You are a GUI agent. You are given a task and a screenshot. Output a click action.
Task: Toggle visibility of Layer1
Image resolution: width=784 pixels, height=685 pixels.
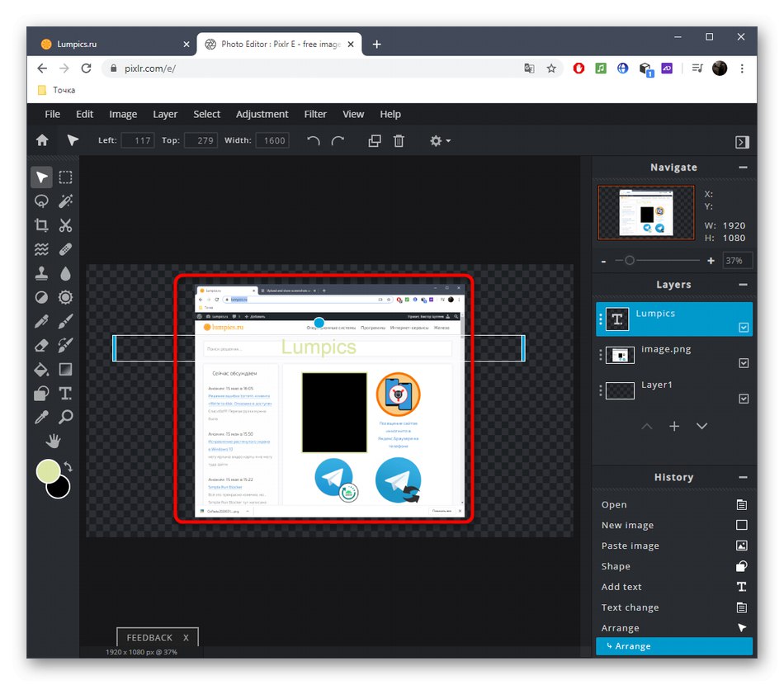pos(744,399)
